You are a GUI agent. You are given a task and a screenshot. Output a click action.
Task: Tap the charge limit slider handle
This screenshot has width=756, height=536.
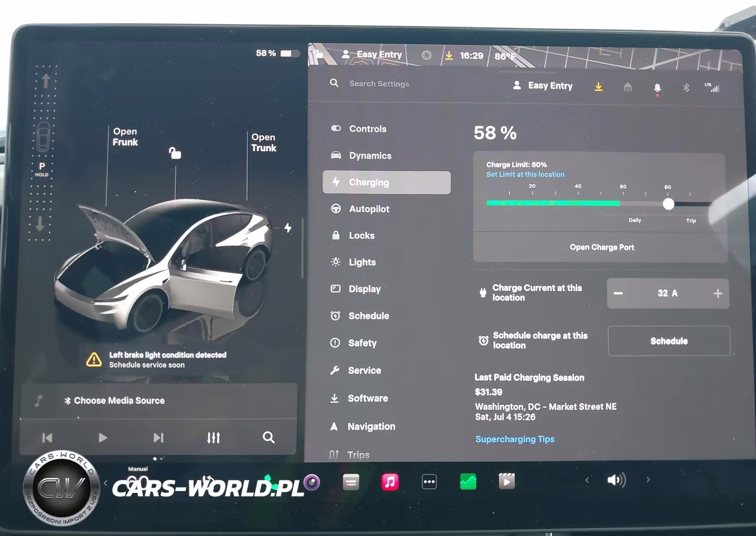[669, 204]
